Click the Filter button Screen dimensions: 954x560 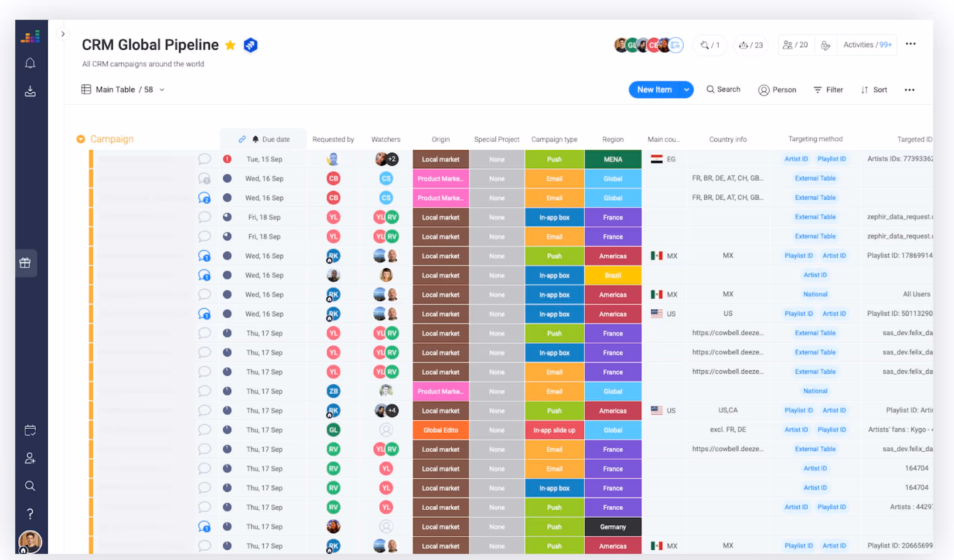pos(828,90)
